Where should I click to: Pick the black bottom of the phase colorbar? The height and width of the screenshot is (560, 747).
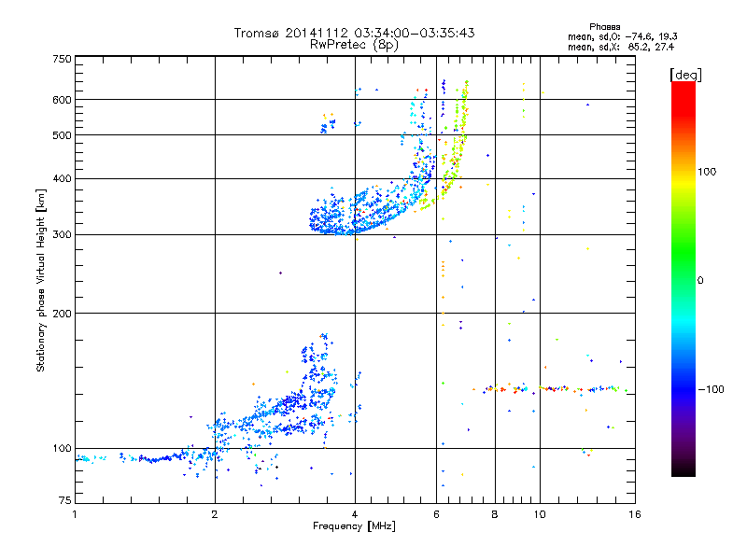click(x=684, y=471)
